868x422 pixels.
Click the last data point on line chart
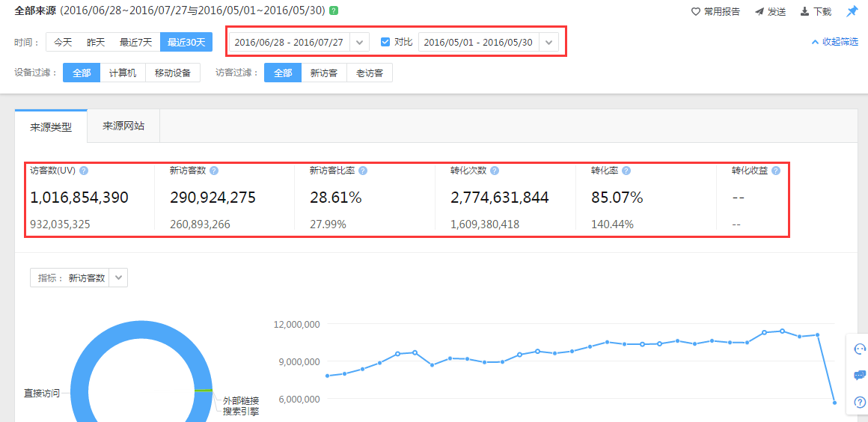pyautogui.click(x=834, y=403)
